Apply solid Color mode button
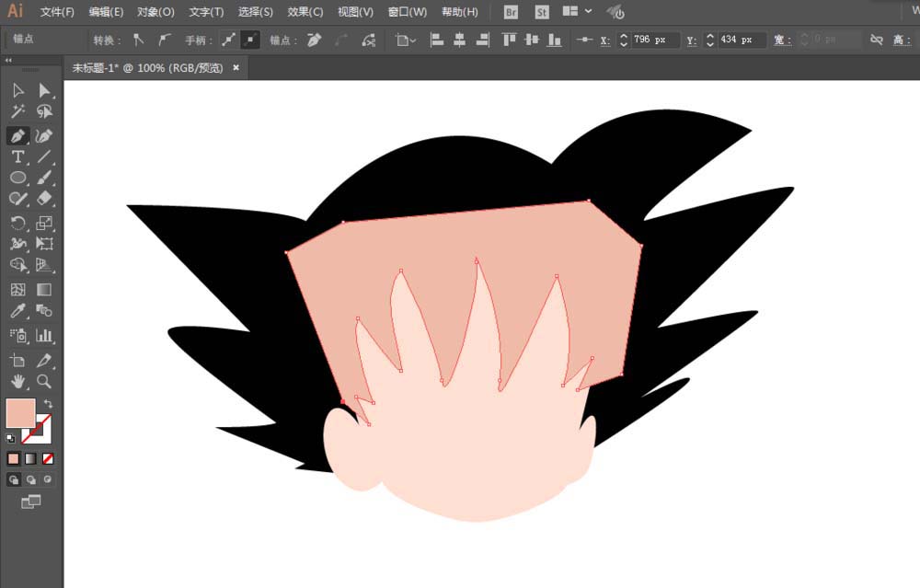Viewport: 920px width, 588px height. coord(13,459)
